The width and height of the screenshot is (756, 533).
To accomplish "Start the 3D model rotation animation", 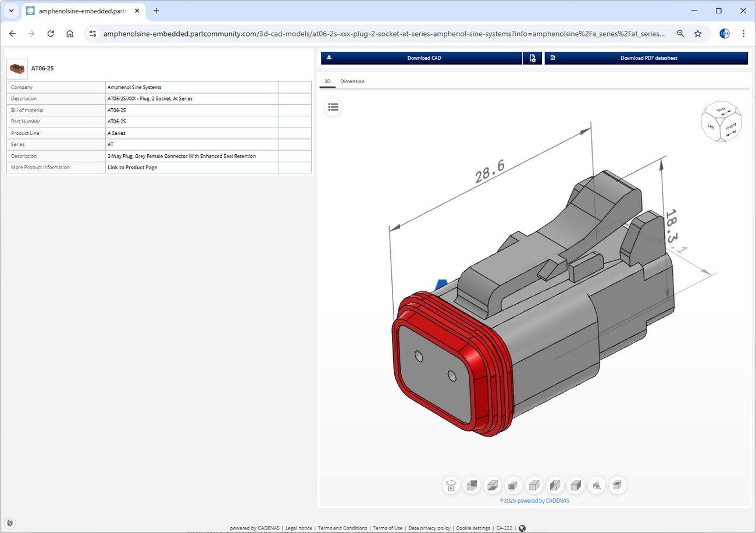I will click(x=451, y=485).
